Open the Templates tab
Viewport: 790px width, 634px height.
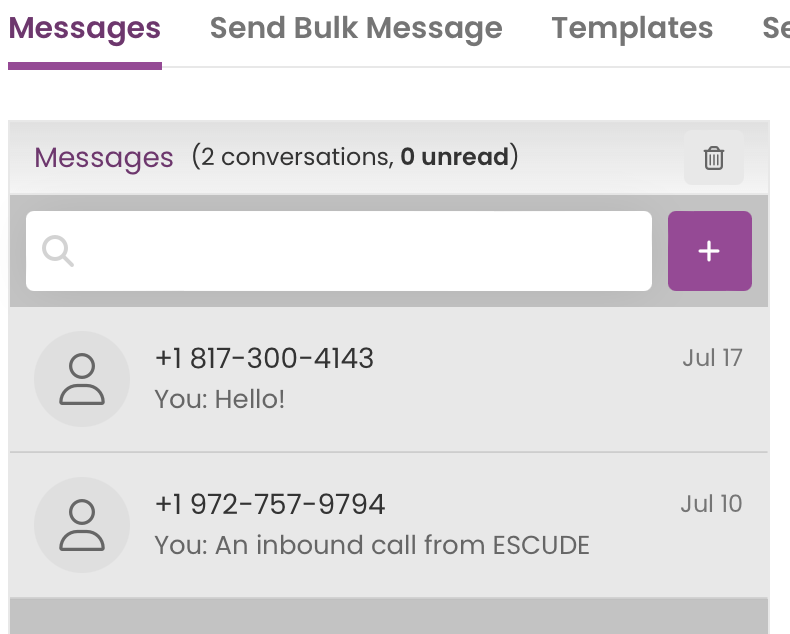point(632,28)
